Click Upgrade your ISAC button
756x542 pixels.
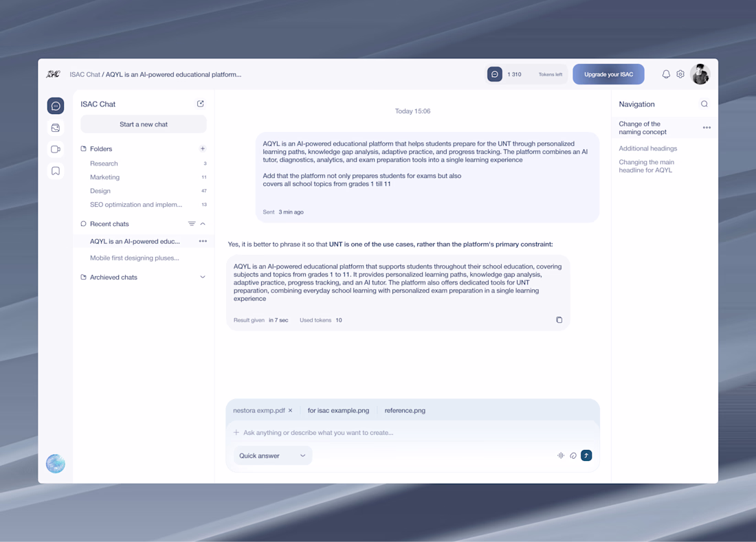pos(608,74)
